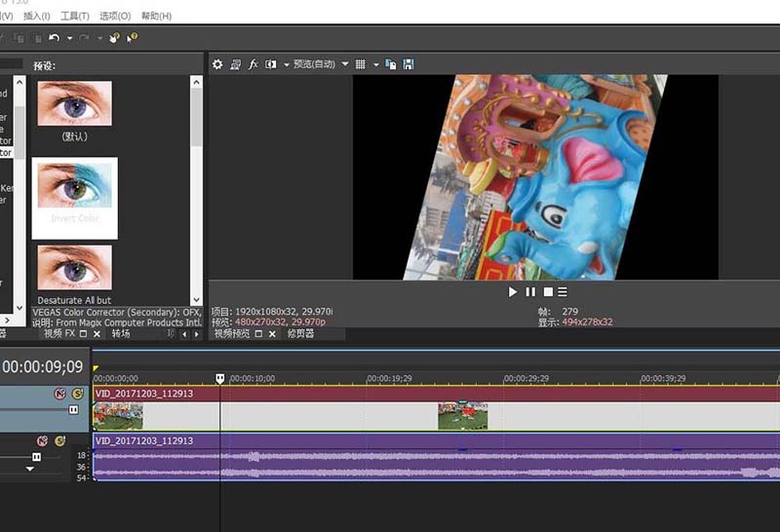Click the video output FX icon
Screen dimensions: 780x532
253,64
